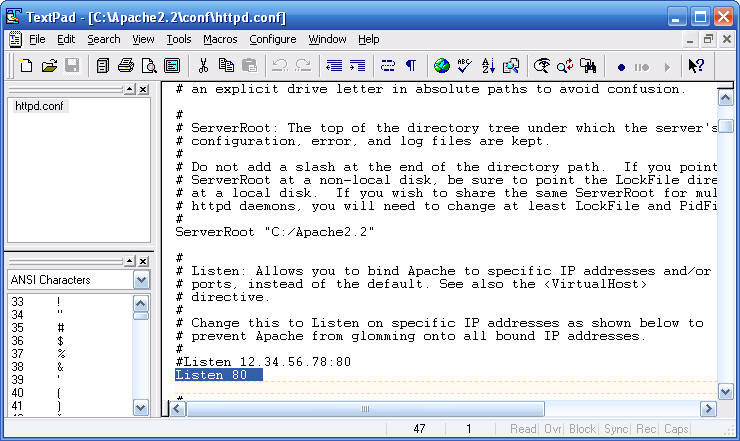Viewport: 740px width, 441px height.
Task: Open the Window menu
Action: pyautogui.click(x=328, y=39)
